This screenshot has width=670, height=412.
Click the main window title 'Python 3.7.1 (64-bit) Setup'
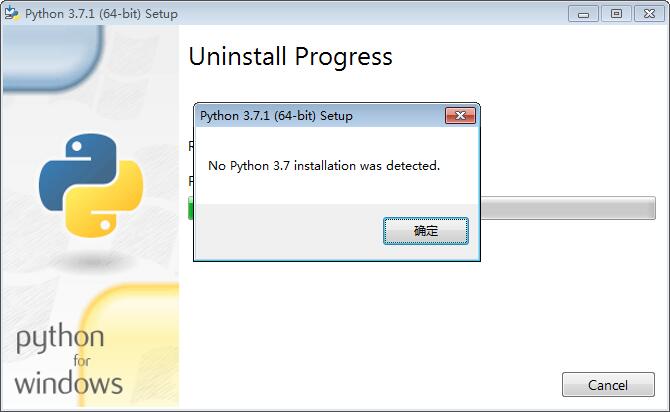pos(101,14)
